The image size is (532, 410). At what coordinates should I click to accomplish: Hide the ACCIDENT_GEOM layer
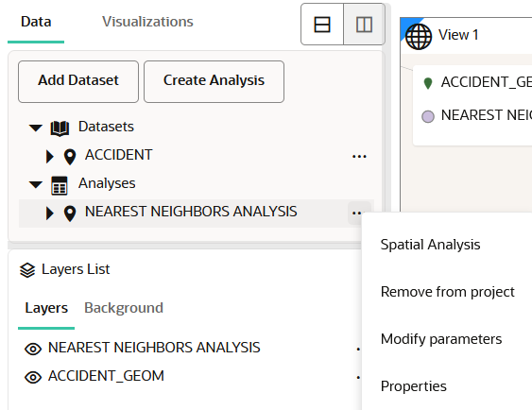pyautogui.click(x=33, y=377)
